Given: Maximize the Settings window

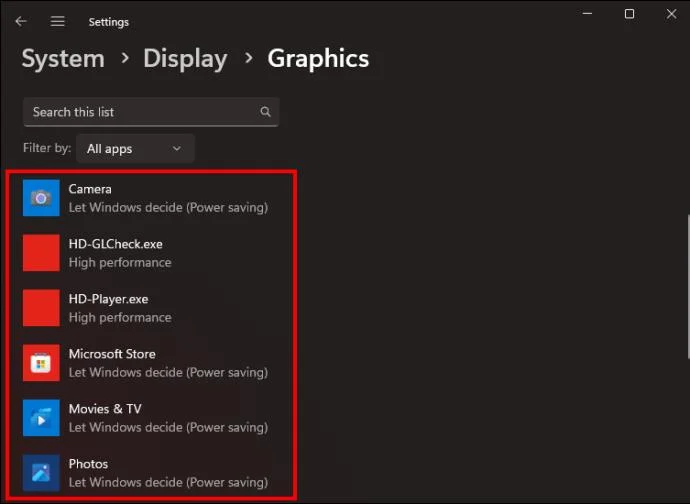Looking at the screenshot, I should point(629,14).
